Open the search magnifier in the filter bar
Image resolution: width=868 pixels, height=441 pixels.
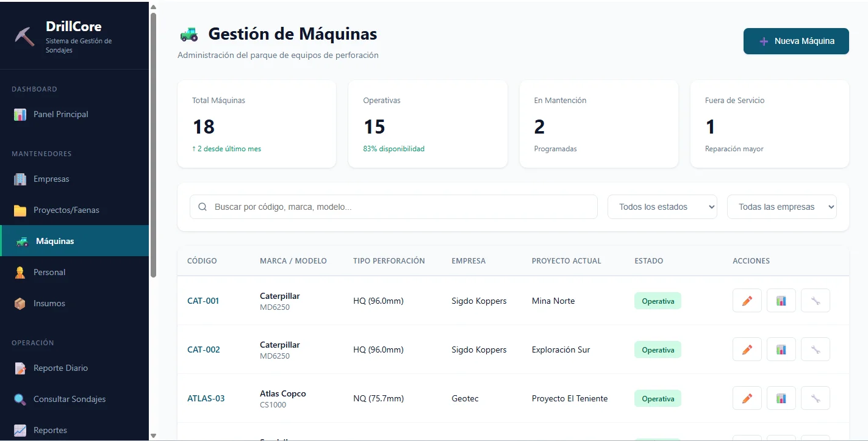point(202,207)
